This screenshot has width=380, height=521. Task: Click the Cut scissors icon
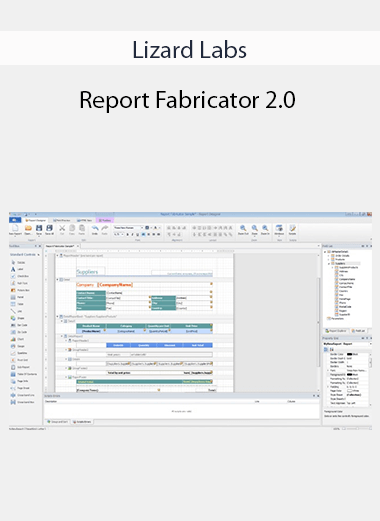tap(62, 228)
